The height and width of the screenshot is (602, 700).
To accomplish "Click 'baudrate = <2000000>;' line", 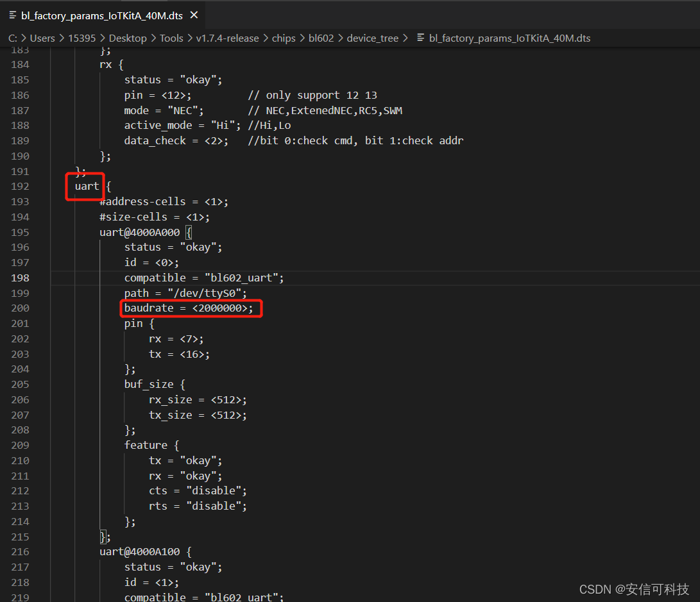I will click(189, 308).
